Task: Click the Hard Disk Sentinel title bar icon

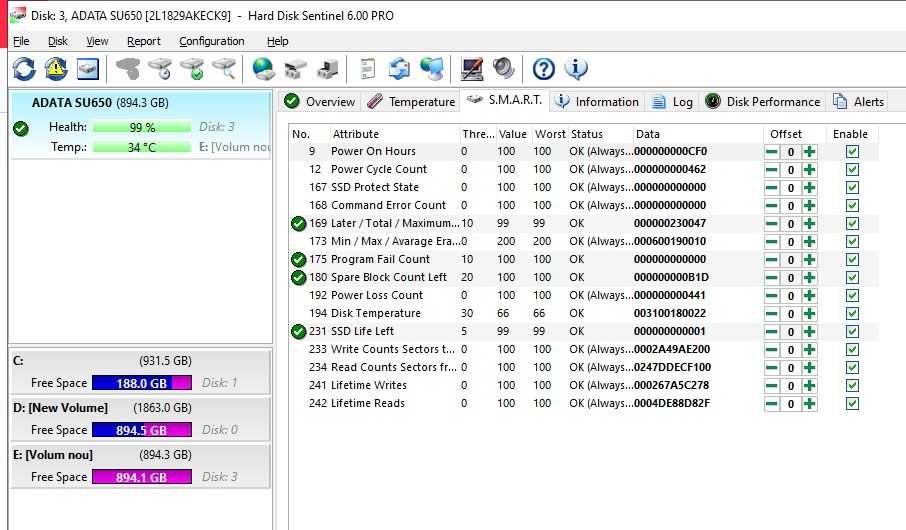Action: pos(18,15)
